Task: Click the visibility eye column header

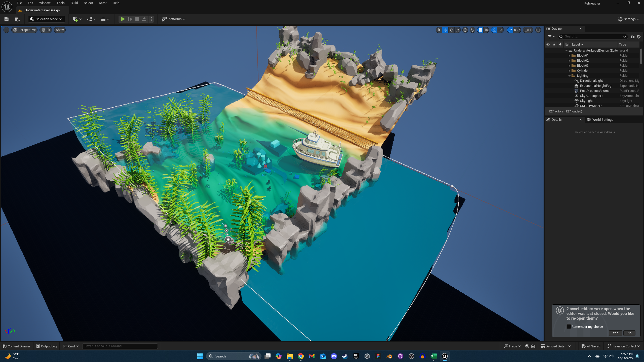Action: coord(548,45)
